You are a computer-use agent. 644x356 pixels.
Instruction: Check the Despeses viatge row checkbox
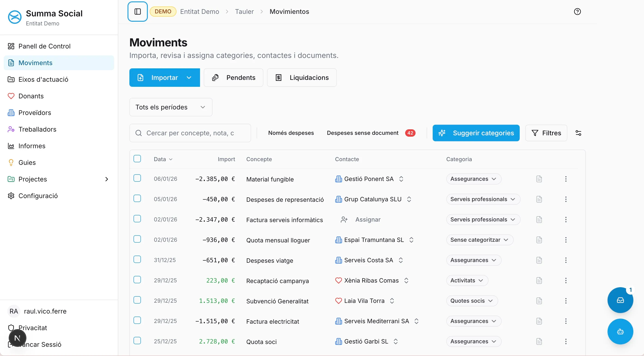137,259
